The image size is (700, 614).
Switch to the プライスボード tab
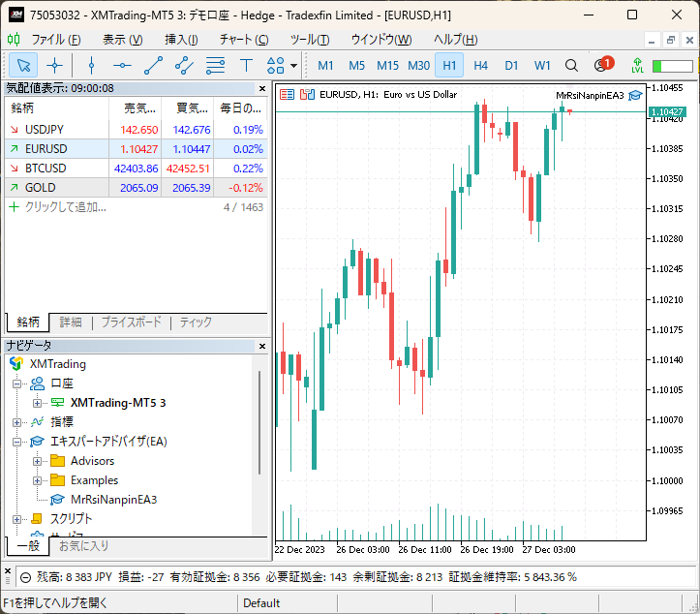[x=132, y=322]
